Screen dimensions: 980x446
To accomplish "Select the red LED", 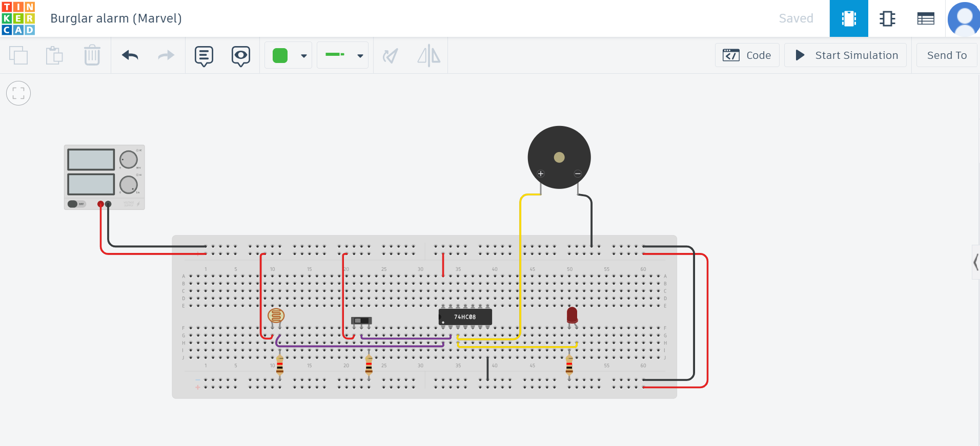I will pyautogui.click(x=572, y=315).
